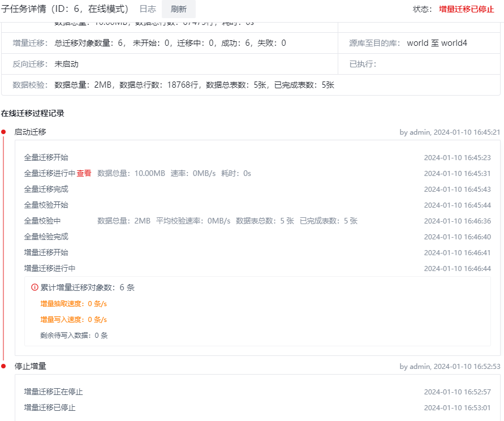
Task: Click the timestamp 2024-01-10 16:45:21
Action: (x=467, y=132)
